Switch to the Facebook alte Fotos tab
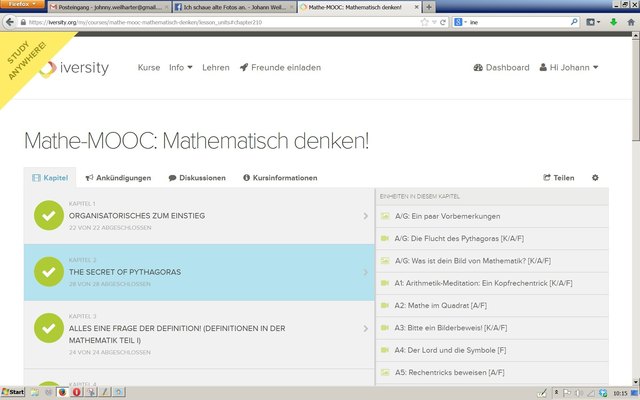The width and height of the screenshot is (640, 400). 234,7
